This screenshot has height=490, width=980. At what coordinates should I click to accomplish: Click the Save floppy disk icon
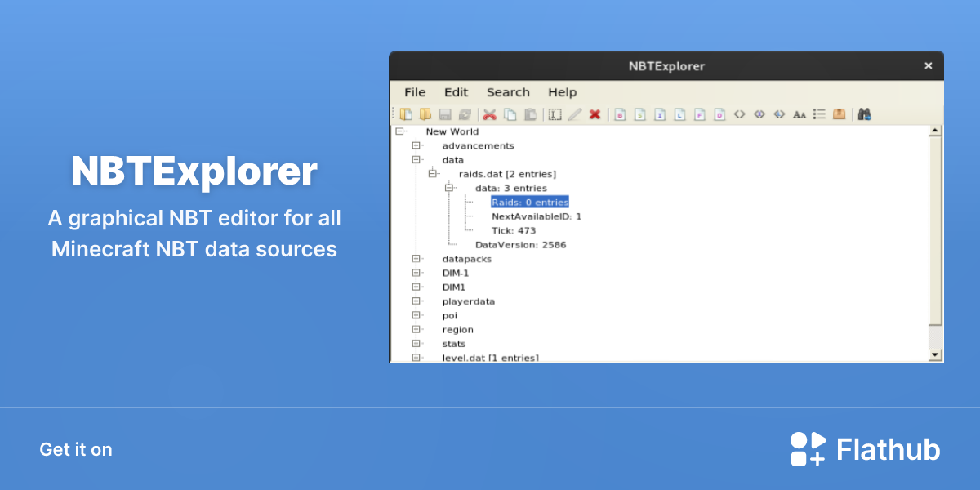click(445, 114)
